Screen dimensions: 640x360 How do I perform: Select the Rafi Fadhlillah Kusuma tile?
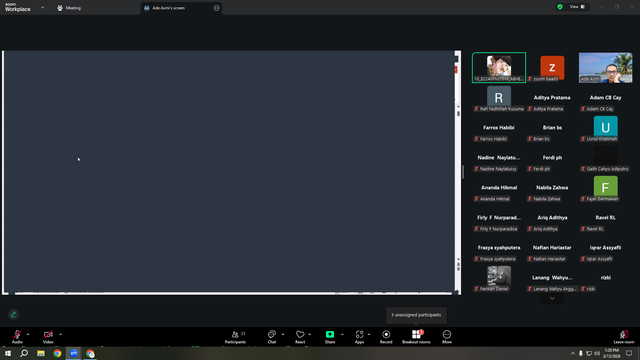[x=499, y=98]
